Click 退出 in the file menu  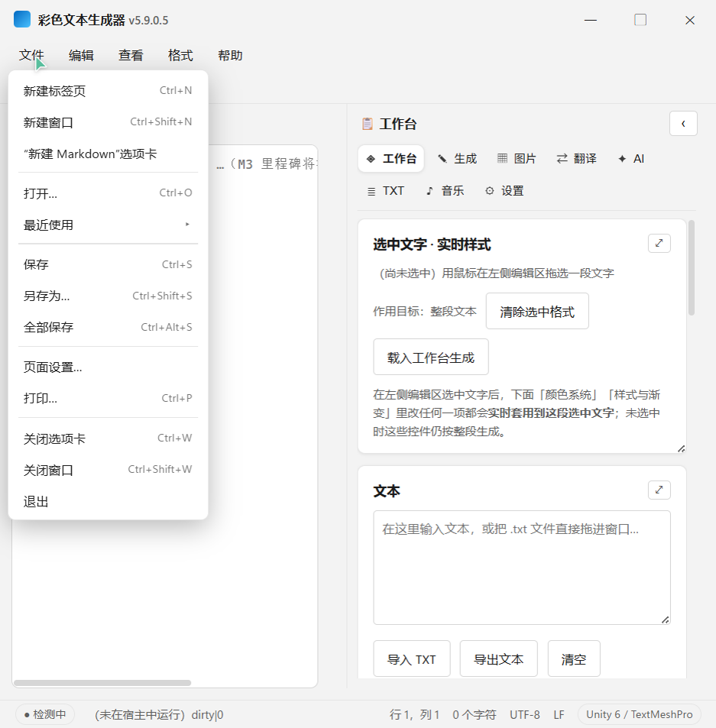pyautogui.click(x=108, y=501)
